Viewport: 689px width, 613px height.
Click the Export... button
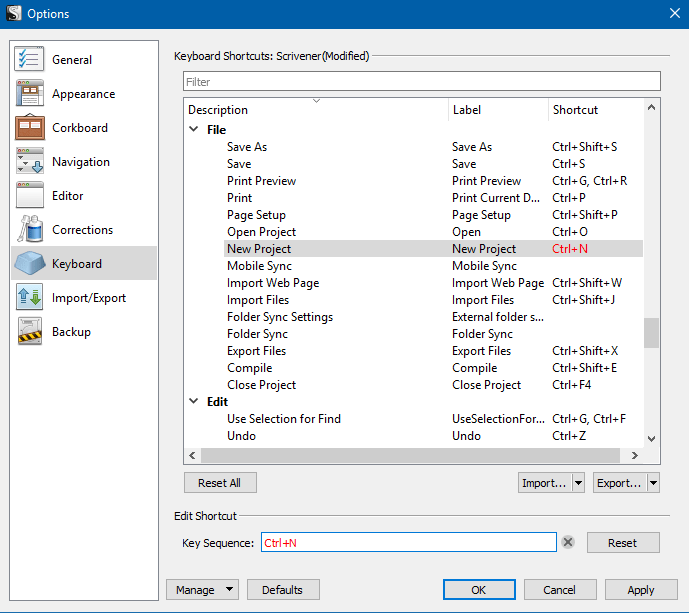[x=620, y=483]
